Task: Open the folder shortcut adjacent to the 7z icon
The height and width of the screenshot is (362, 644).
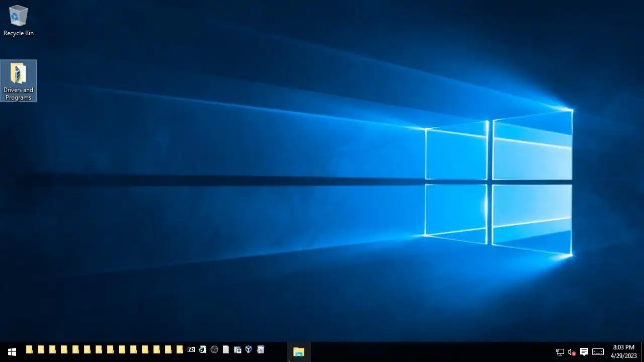Action: point(180,349)
